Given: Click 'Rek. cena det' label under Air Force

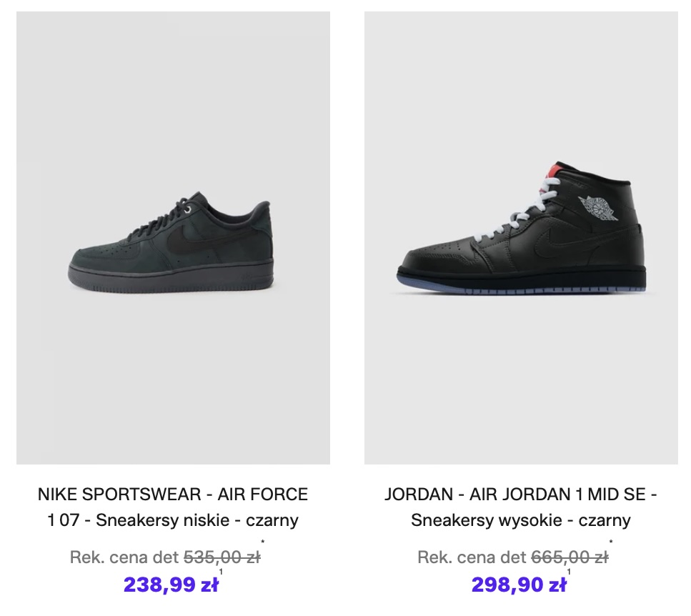Looking at the screenshot, I should [124, 557].
